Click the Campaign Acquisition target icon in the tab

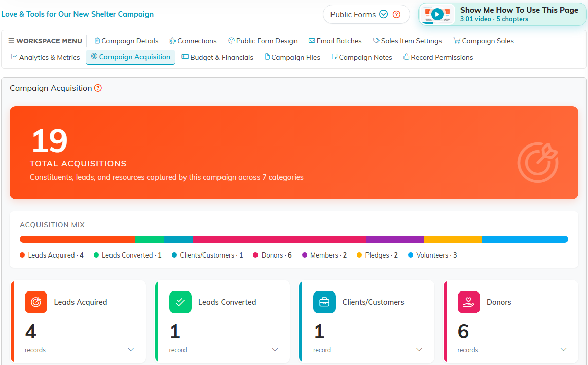94,56
